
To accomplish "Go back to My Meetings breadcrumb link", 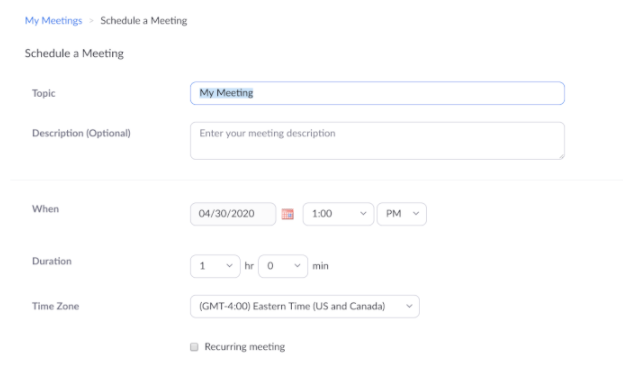I will click(53, 21).
